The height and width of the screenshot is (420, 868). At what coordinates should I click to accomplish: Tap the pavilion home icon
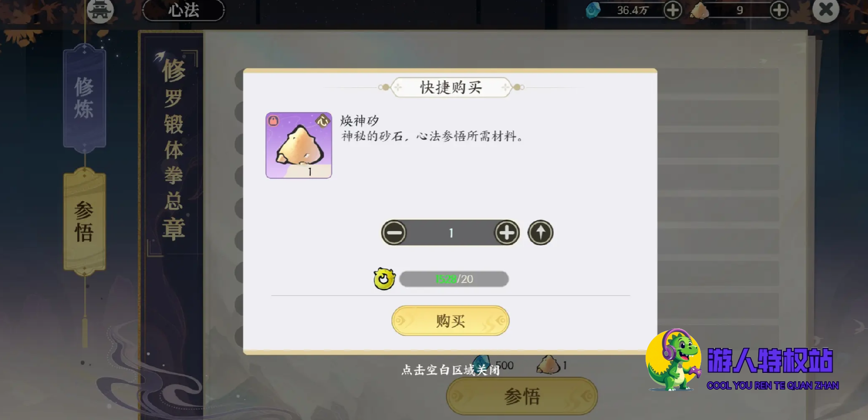coord(100,10)
